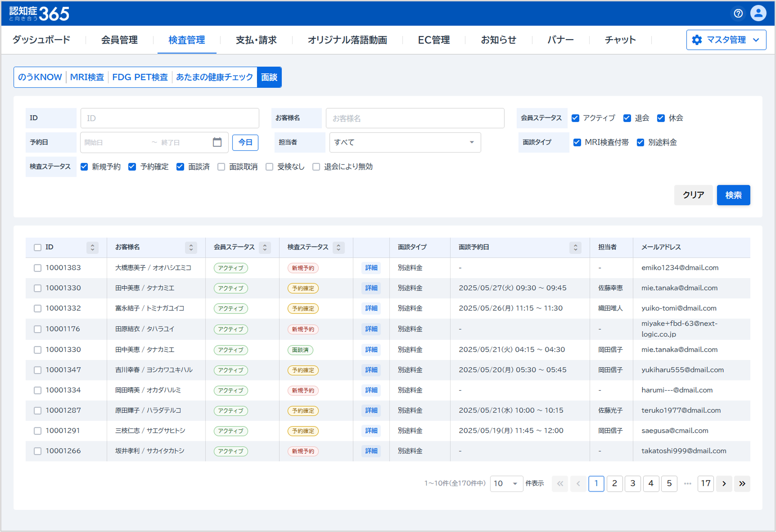Click the help question mark icon
This screenshot has height=532, width=776.
(738, 13)
